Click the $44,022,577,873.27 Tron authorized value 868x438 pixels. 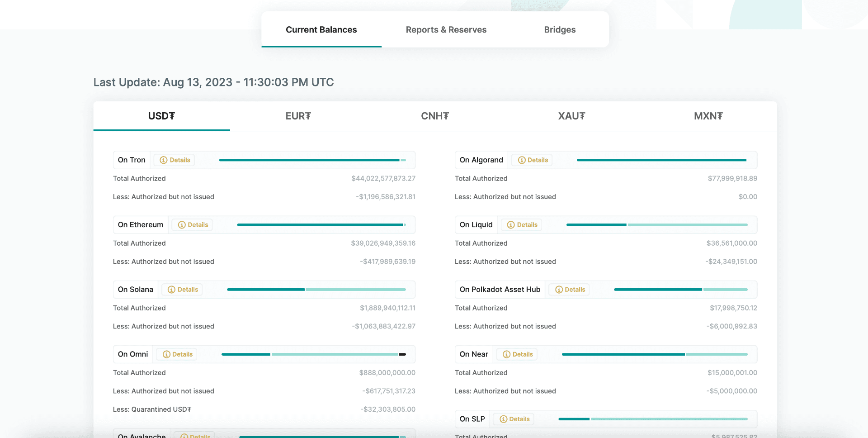point(383,179)
